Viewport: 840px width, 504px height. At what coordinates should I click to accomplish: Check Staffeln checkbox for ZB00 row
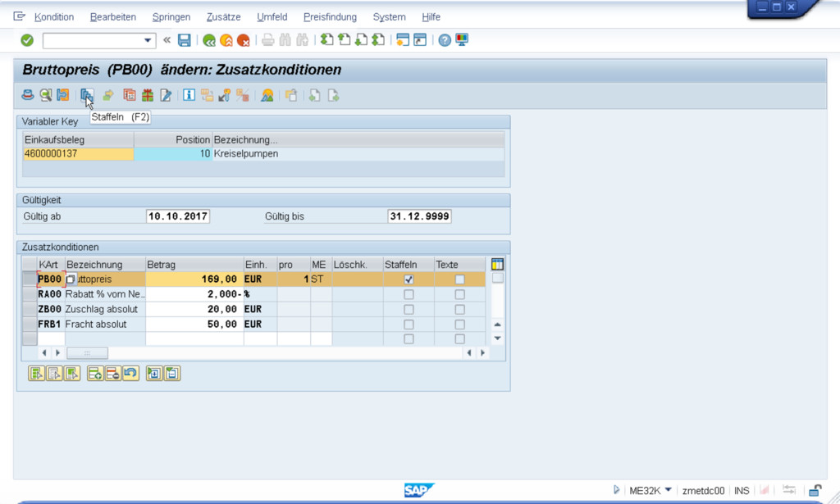[409, 309]
